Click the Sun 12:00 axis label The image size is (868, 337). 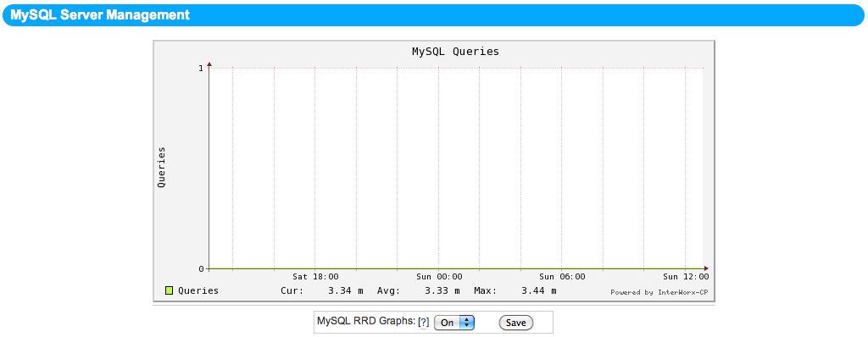pos(685,276)
